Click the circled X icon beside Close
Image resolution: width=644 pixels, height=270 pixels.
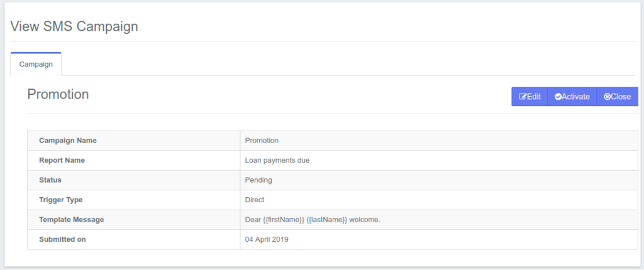(x=607, y=97)
